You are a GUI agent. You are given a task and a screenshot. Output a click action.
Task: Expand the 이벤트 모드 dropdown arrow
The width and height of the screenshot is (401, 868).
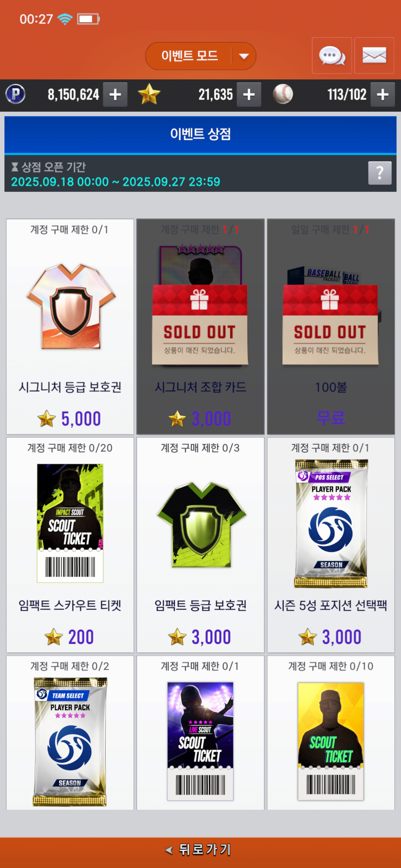243,56
